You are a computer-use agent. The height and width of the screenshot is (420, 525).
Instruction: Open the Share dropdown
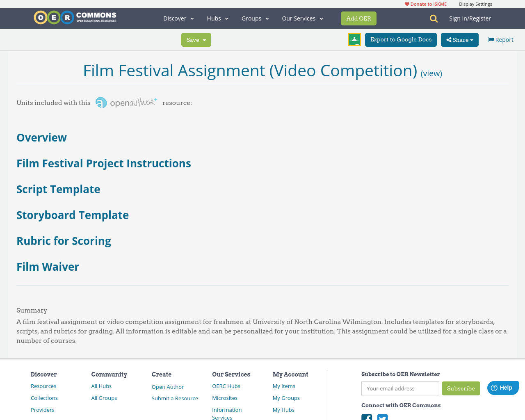(x=459, y=39)
